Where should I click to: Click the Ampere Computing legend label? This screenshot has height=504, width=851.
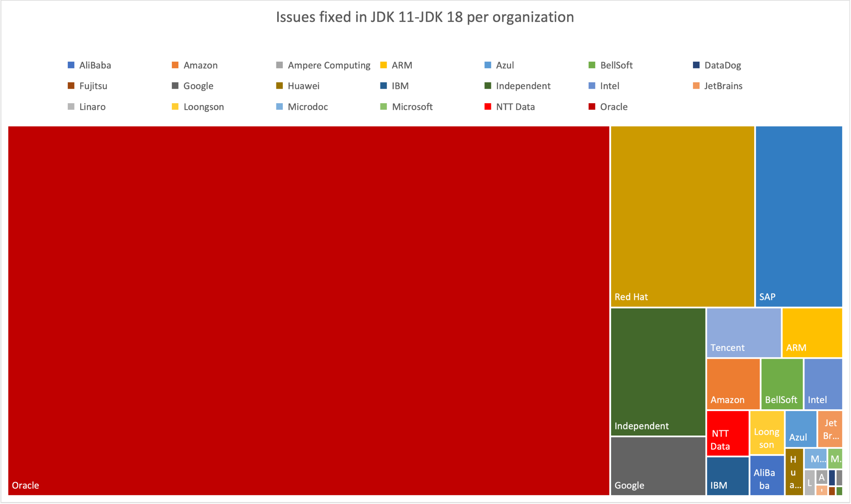click(328, 65)
